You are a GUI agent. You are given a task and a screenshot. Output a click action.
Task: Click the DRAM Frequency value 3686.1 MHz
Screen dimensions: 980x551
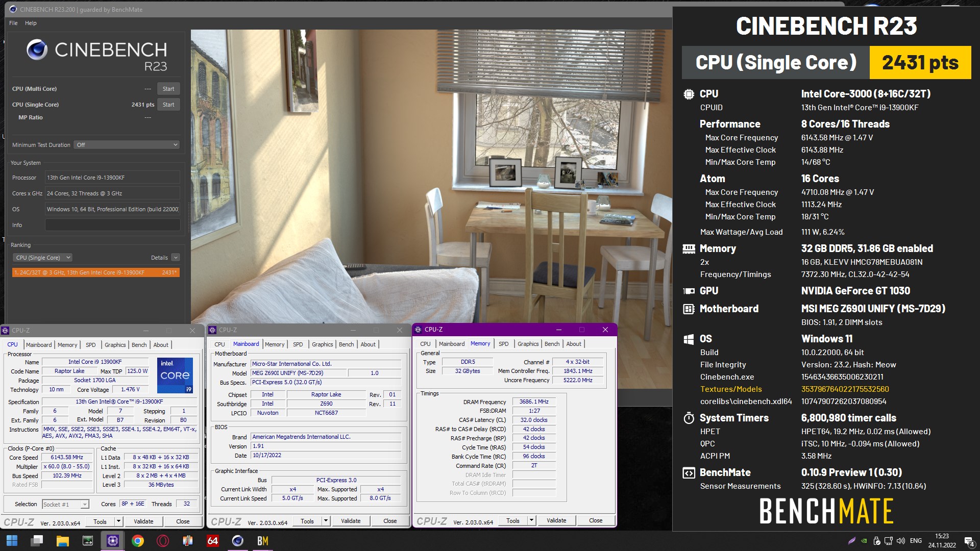[534, 402]
